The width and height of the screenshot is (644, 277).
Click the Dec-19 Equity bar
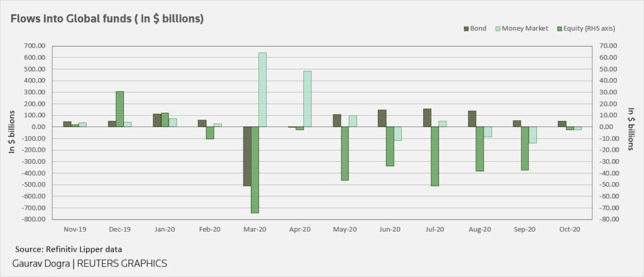119,109
